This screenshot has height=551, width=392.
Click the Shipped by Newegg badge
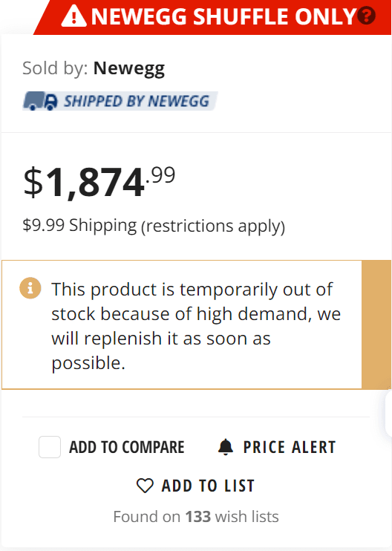(x=120, y=101)
